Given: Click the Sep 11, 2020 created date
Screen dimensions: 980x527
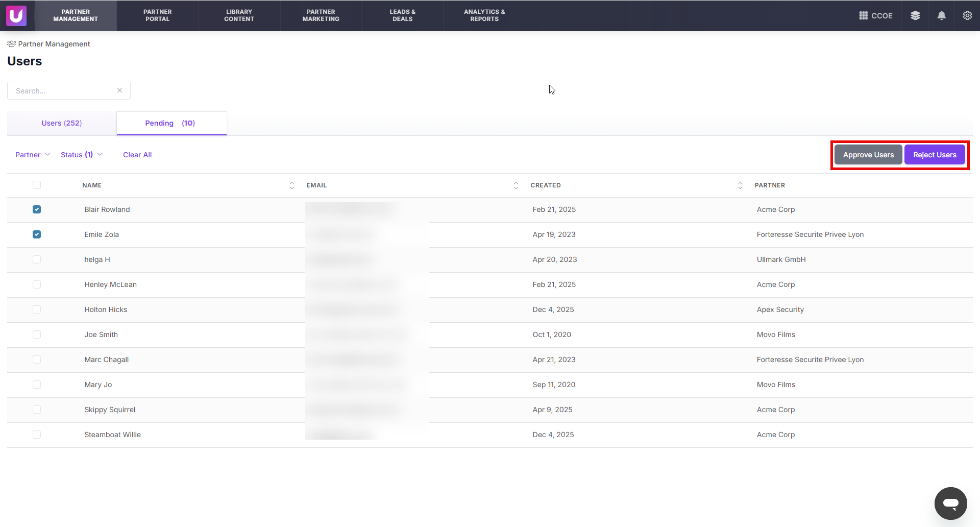Looking at the screenshot, I should [x=554, y=385].
